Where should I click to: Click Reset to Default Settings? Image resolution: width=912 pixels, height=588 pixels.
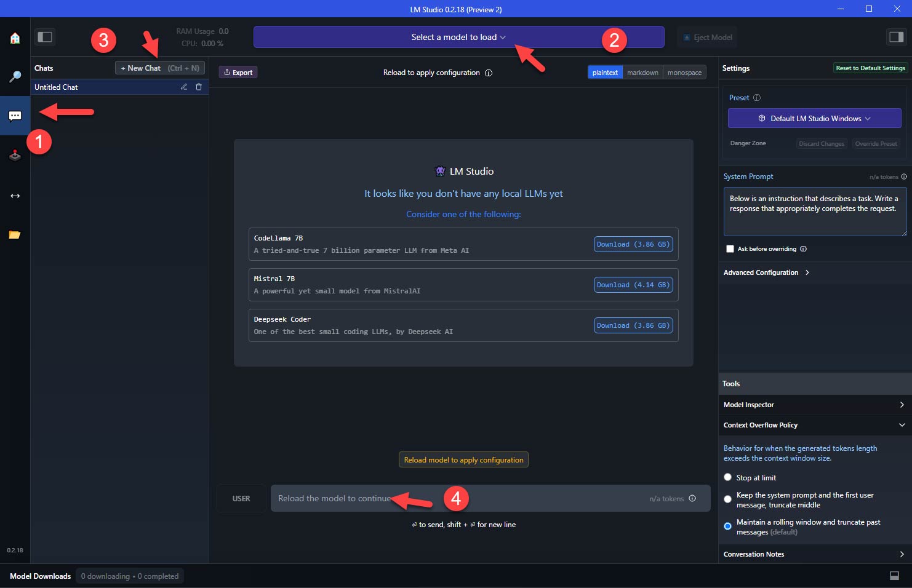pos(870,68)
